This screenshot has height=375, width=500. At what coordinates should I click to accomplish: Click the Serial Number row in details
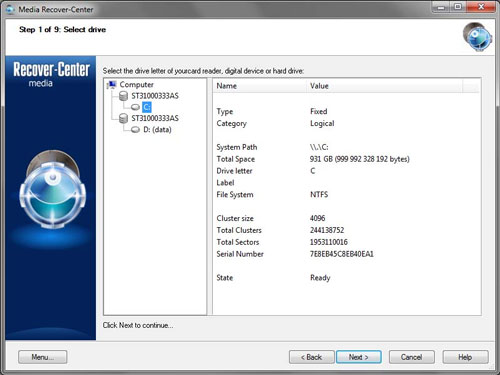pyautogui.click(x=347, y=254)
